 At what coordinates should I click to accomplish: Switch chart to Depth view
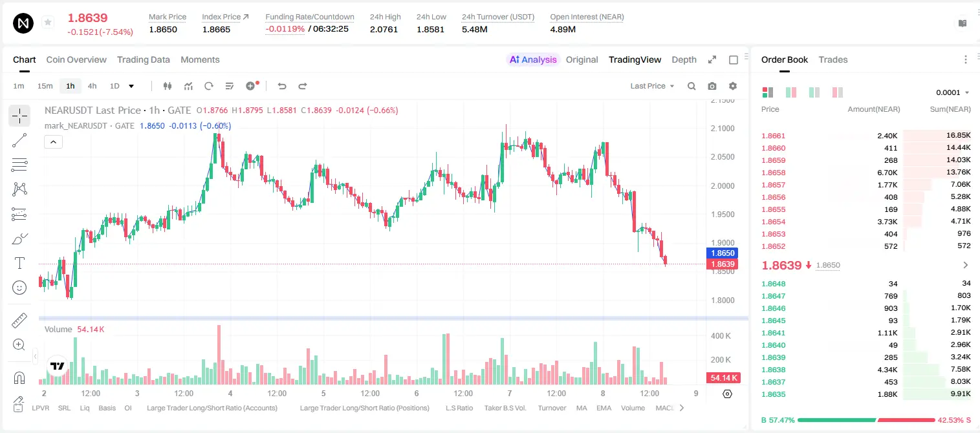click(684, 59)
